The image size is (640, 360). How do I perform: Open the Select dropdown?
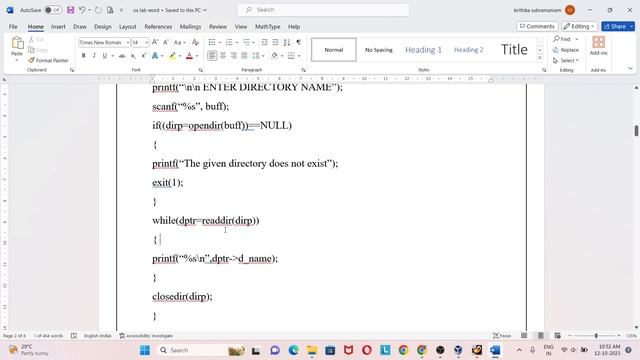[565, 60]
